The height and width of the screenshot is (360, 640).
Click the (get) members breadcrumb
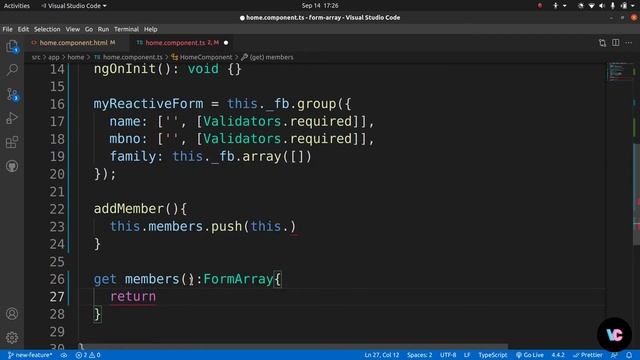(x=267, y=57)
